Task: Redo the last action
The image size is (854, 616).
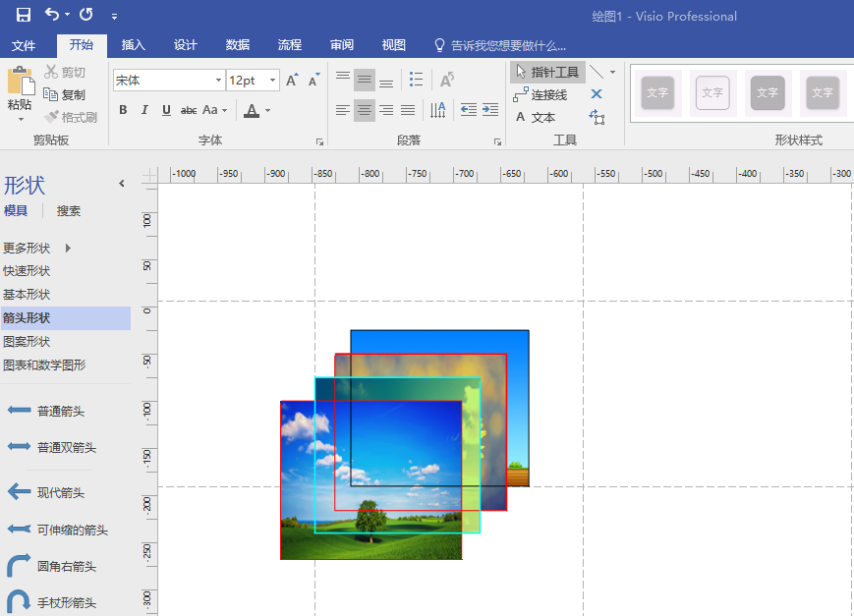Action: coord(86,14)
